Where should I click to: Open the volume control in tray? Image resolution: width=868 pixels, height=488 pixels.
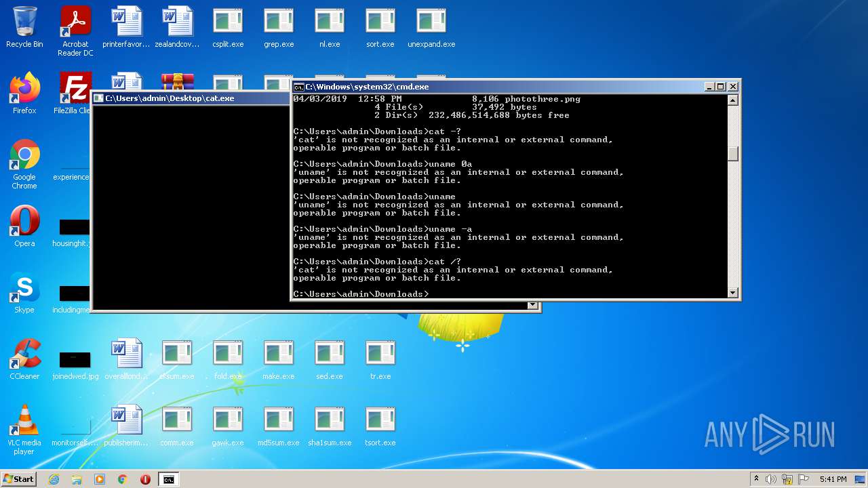pyautogui.click(x=771, y=479)
